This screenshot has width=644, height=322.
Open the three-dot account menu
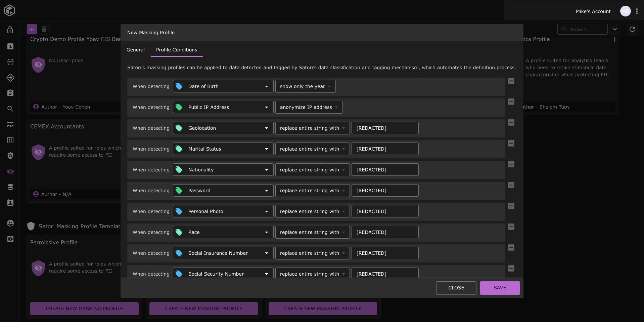pos(637,11)
